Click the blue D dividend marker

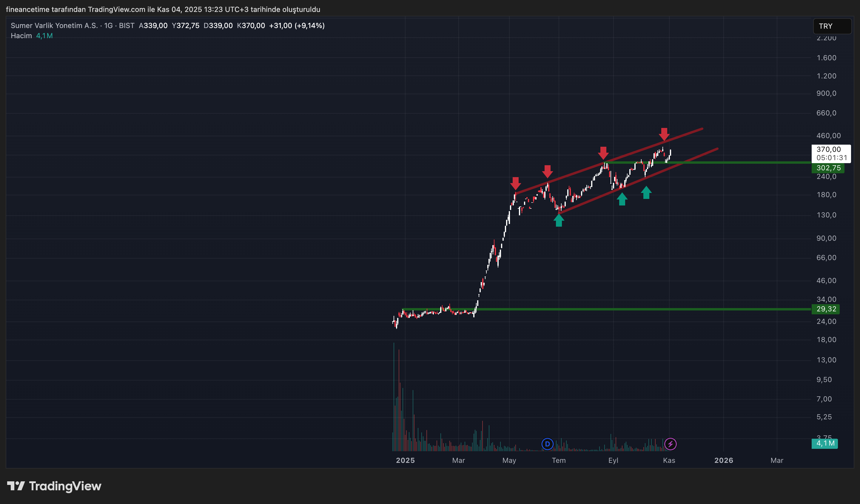pyautogui.click(x=547, y=444)
